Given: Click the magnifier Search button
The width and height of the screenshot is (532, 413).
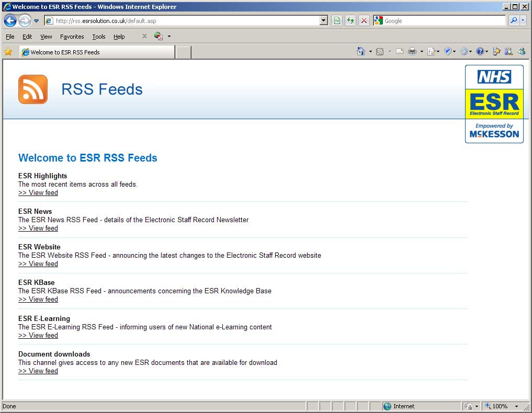Looking at the screenshot, I should [x=514, y=21].
